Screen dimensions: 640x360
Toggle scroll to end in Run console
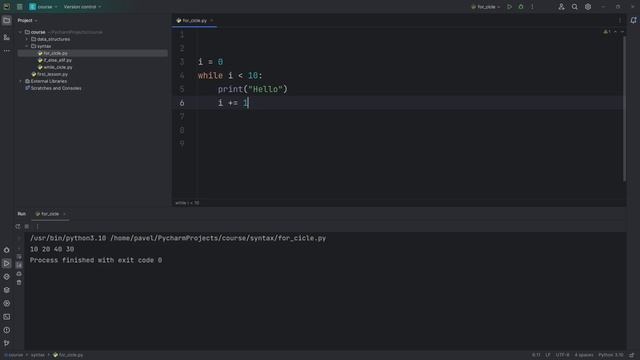tap(19, 265)
